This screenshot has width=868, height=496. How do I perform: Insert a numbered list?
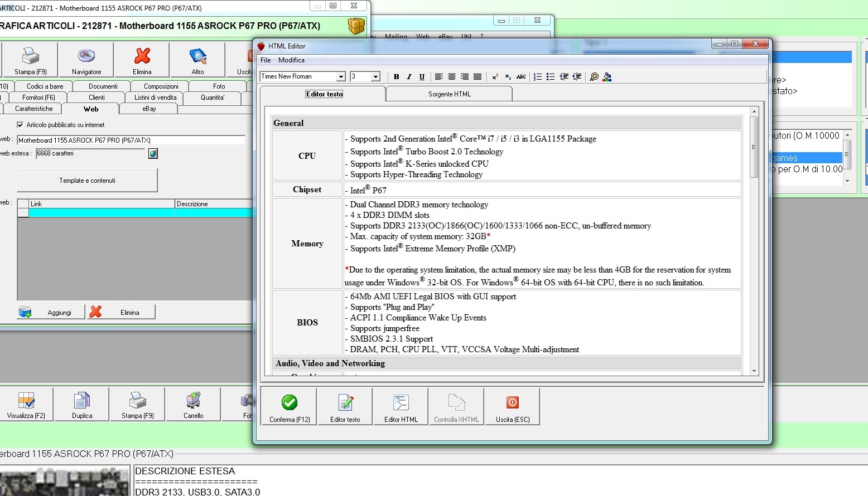tap(538, 77)
